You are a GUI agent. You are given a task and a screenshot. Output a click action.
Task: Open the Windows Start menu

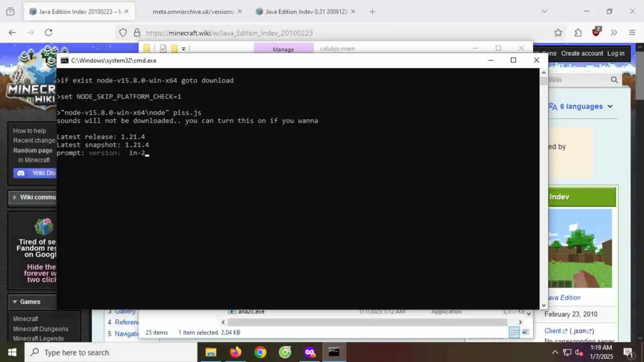(12, 352)
